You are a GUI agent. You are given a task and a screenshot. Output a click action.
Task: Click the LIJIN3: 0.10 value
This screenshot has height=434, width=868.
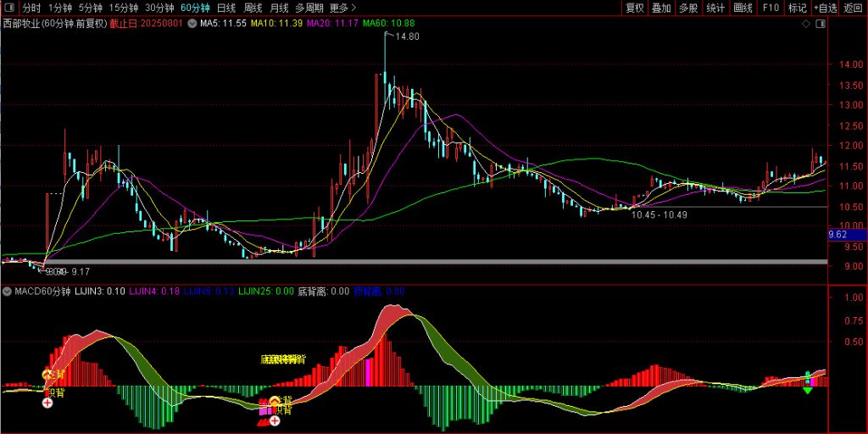pos(100,292)
